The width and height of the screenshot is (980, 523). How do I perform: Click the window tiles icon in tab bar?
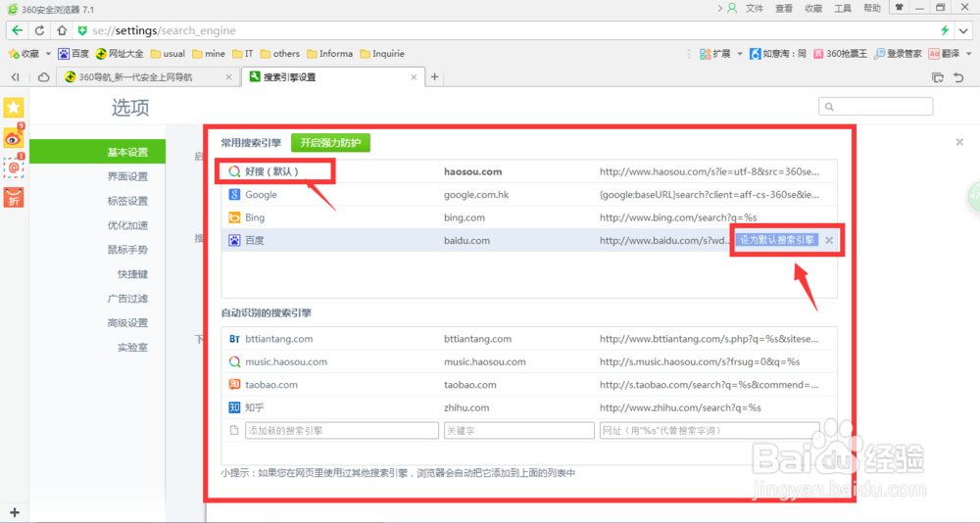pyautogui.click(x=938, y=77)
